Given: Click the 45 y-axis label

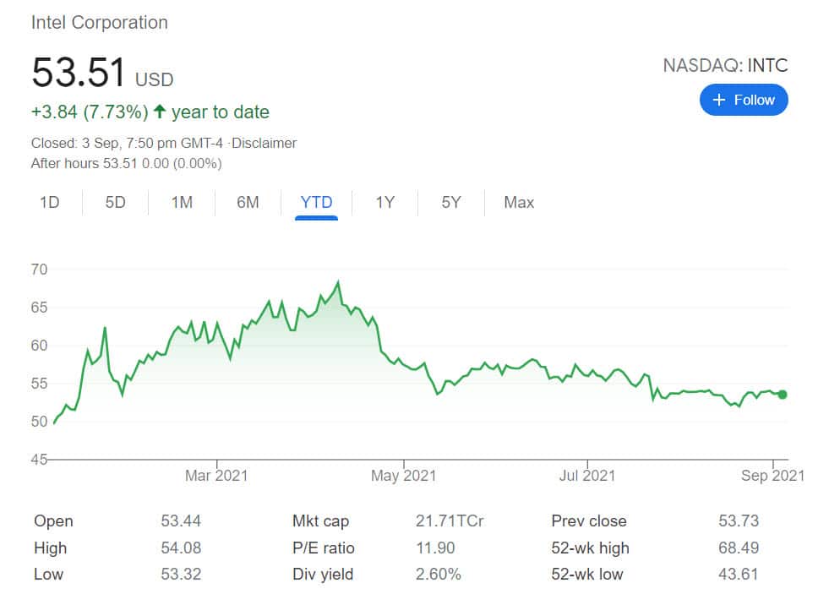Looking at the screenshot, I should [39, 460].
